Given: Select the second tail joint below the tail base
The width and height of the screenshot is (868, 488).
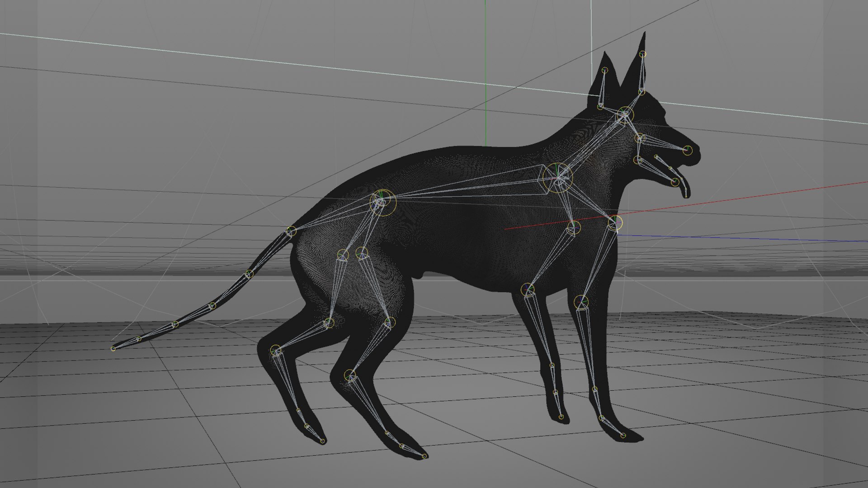Looking at the screenshot, I should (212, 306).
